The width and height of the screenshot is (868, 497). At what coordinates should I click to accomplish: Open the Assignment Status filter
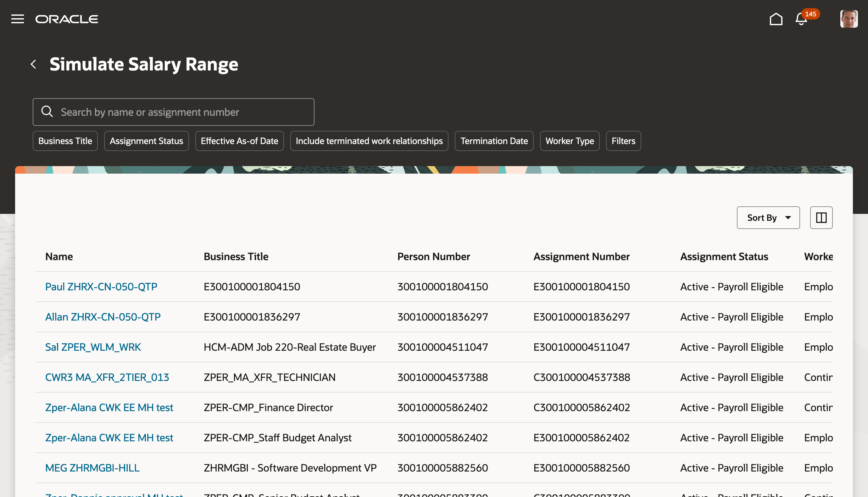[146, 141]
